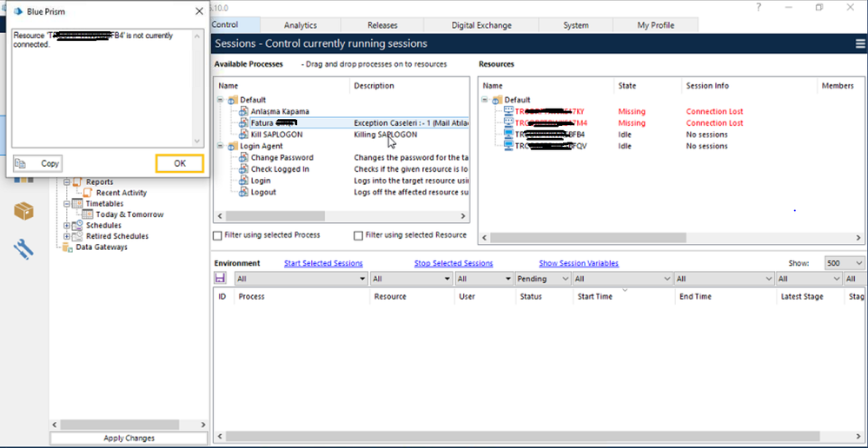Click the Blue Prism logo in dialog title
This screenshot has width=868, height=448.
(x=17, y=11)
